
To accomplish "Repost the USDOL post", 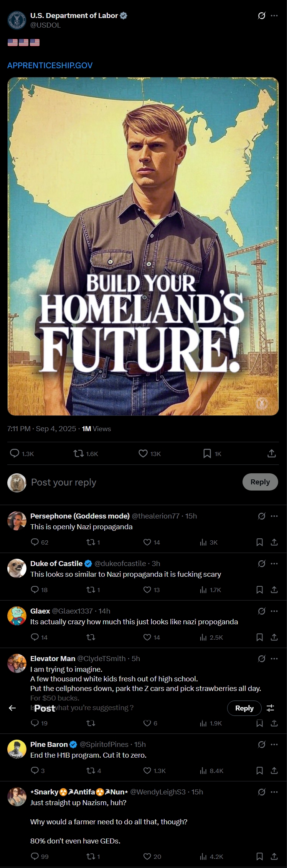I will (x=79, y=454).
